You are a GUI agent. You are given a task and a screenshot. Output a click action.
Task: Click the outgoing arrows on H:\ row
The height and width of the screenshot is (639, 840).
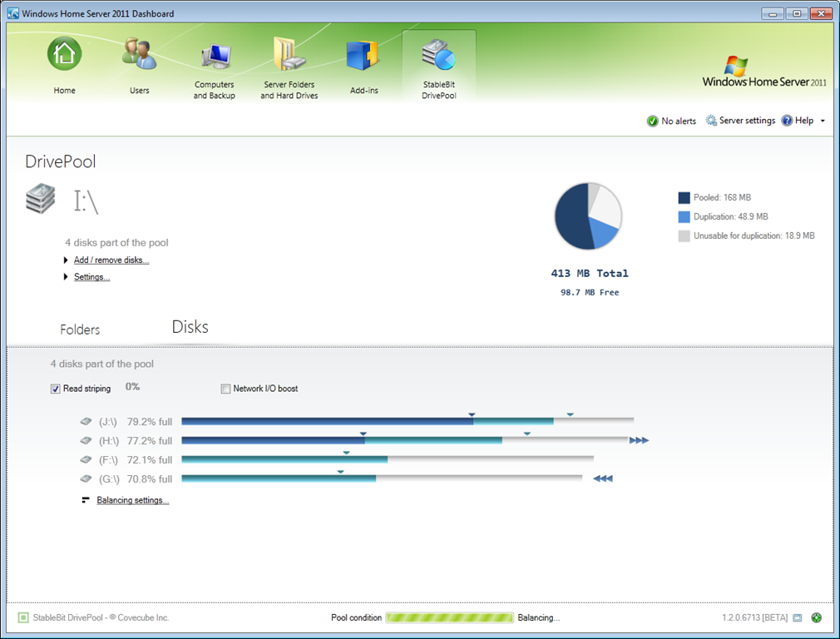click(x=639, y=441)
